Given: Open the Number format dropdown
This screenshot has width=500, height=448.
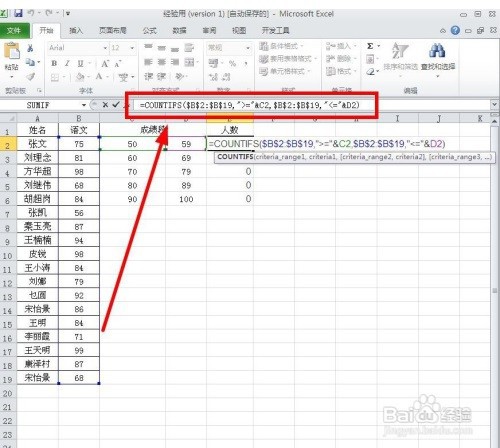Looking at the screenshot, I should (x=248, y=48).
